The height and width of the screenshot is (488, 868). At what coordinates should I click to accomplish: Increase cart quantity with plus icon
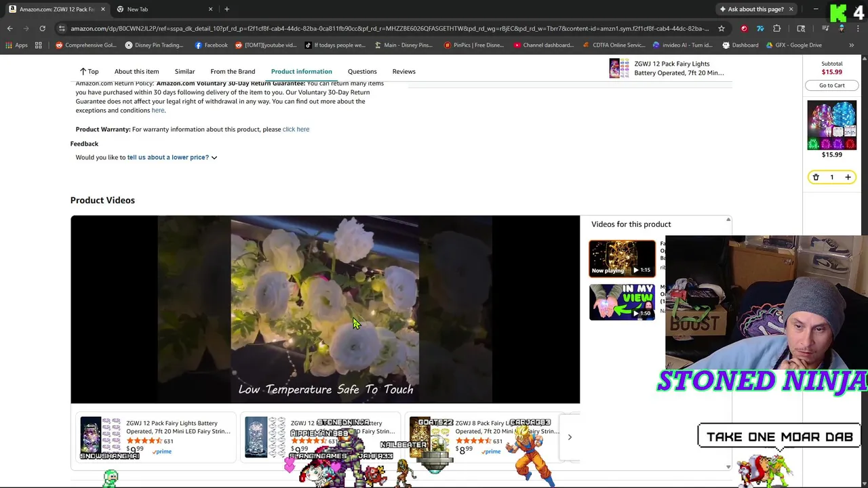(x=848, y=177)
